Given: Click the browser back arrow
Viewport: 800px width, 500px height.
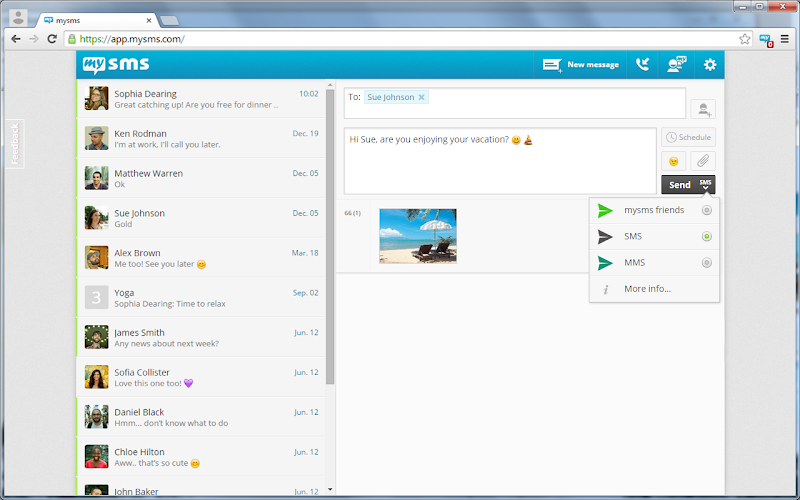Looking at the screenshot, I should point(16,39).
